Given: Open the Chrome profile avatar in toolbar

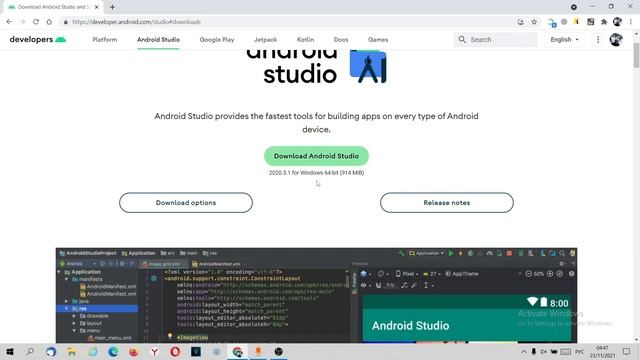Looking at the screenshot, I should [x=618, y=22].
